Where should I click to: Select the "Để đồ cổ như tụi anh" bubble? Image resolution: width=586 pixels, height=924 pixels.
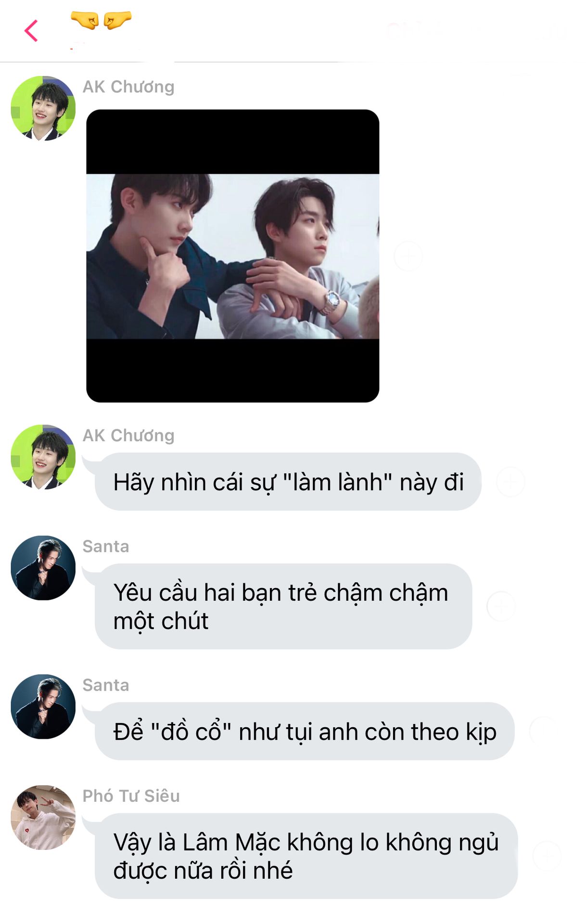[x=305, y=731]
